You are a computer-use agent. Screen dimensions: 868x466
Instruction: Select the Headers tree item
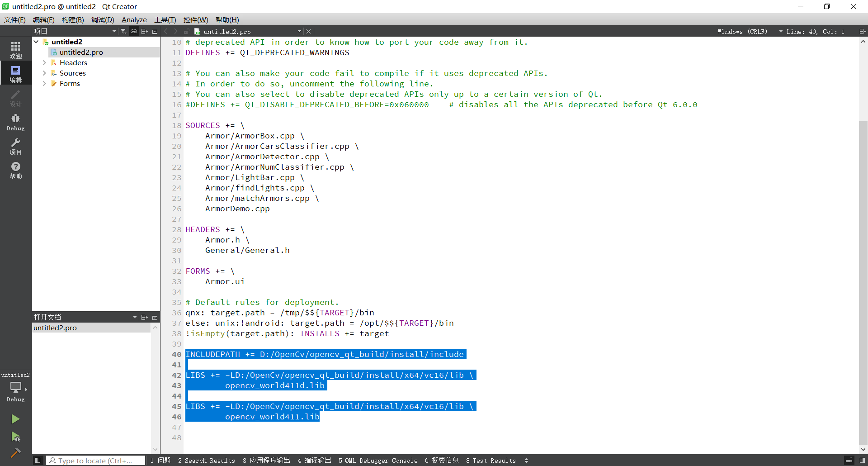pyautogui.click(x=73, y=62)
